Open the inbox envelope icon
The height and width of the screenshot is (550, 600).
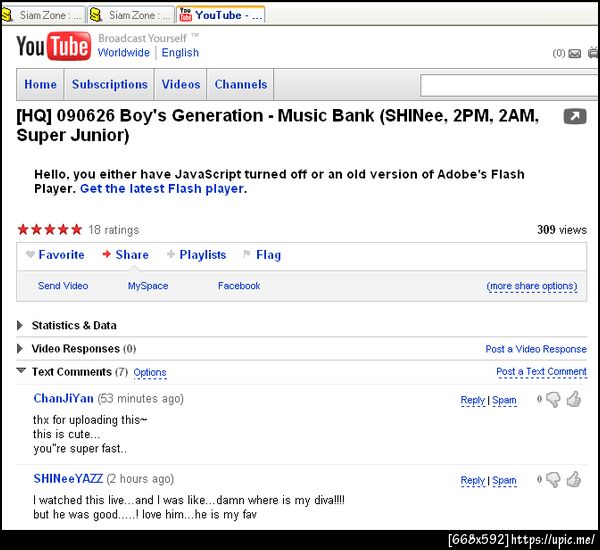(574, 54)
